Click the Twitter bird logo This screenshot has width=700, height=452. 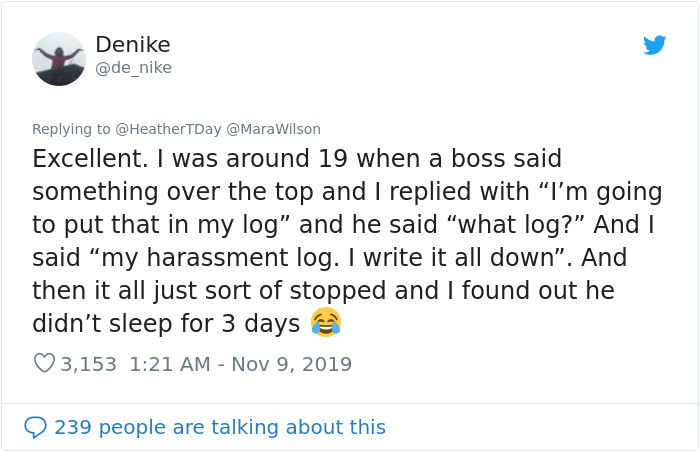(x=655, y=45)
